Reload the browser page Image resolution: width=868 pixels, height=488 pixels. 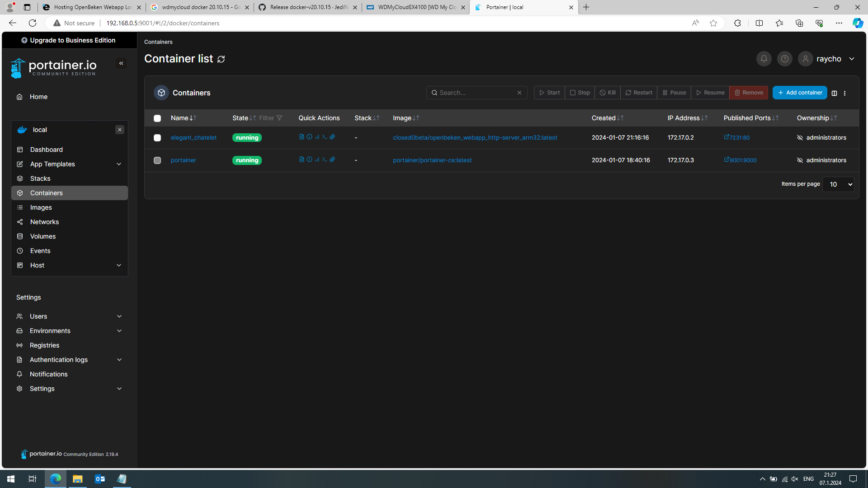[x=33, y=23]
